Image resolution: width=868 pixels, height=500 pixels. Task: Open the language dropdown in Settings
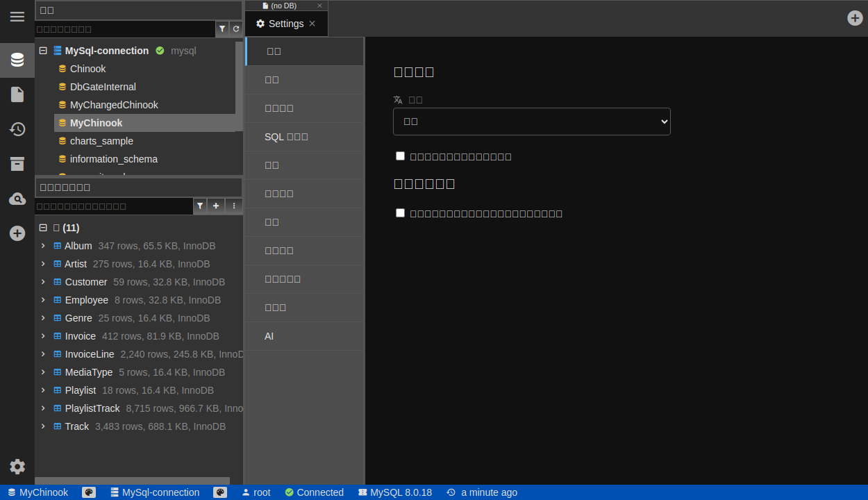(531, 122)
